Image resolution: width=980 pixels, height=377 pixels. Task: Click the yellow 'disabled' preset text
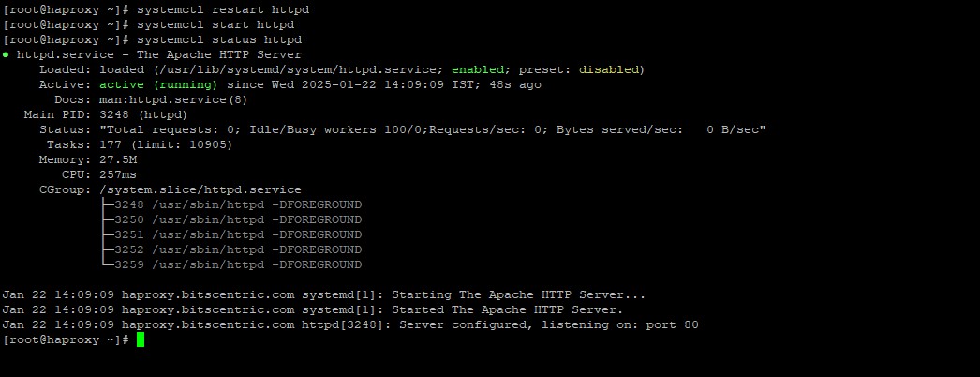coord(609,69)
